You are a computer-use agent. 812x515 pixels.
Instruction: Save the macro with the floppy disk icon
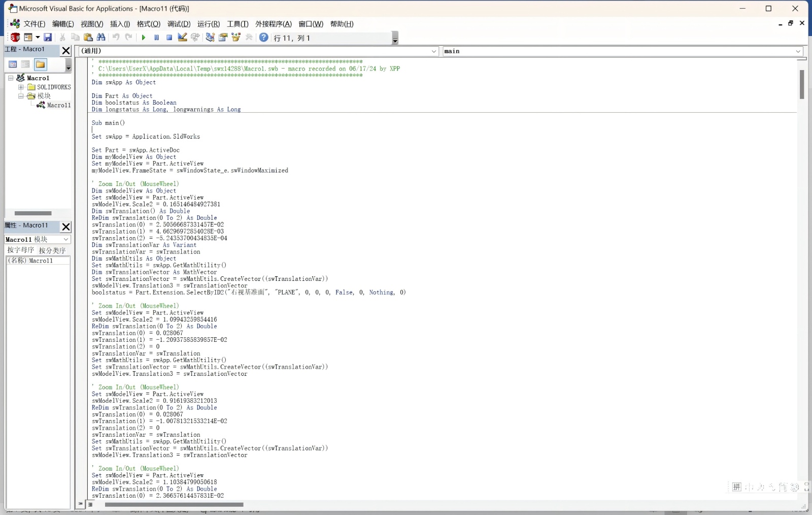(x=48, y=37)
